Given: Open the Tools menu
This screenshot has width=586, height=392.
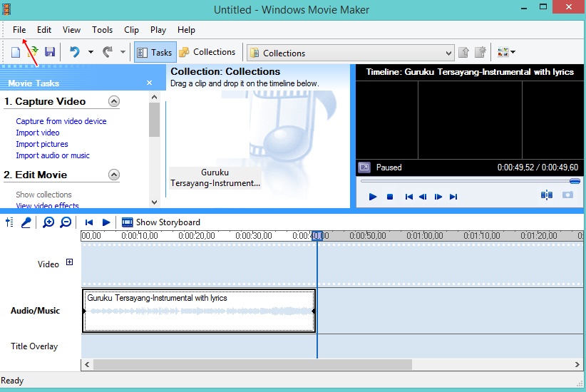Looking at the screenshot, I should tap(103, 30).
